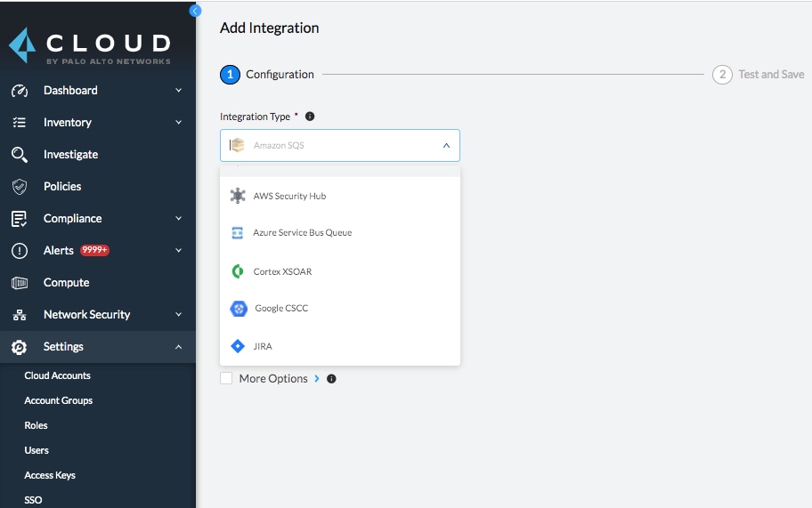This screenshot has height=508, width=812.
Task: Click the Integration Type search field
Action: point(340,145)
